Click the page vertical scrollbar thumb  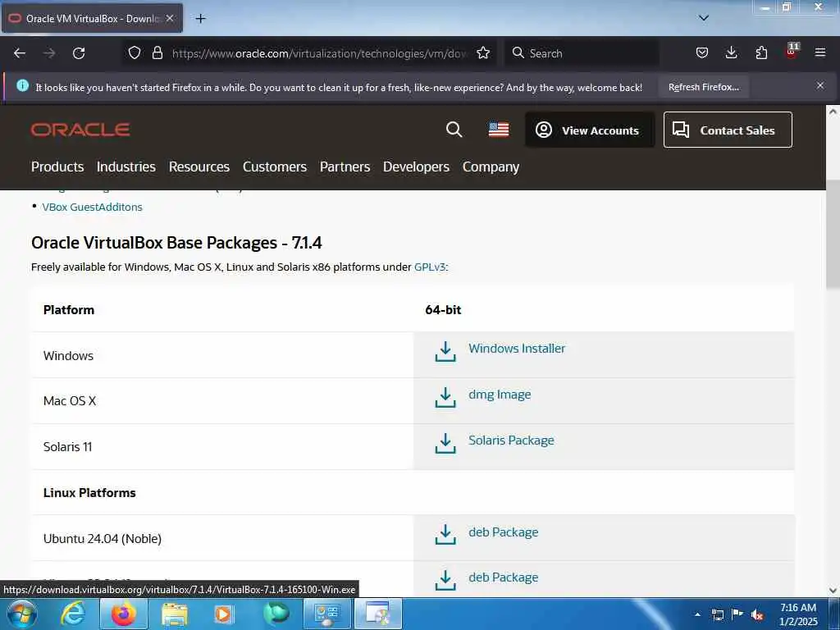[x=833, y=235]
